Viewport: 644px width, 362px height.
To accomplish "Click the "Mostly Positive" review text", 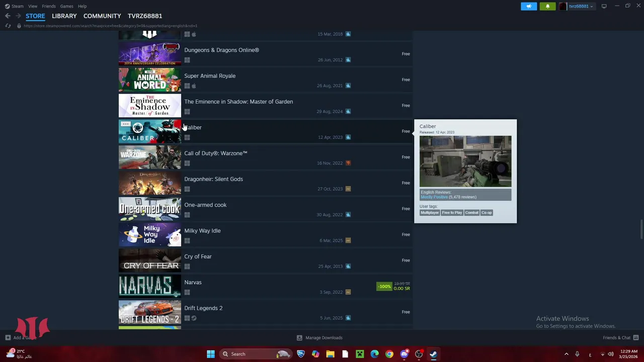I will pos(434,197).
